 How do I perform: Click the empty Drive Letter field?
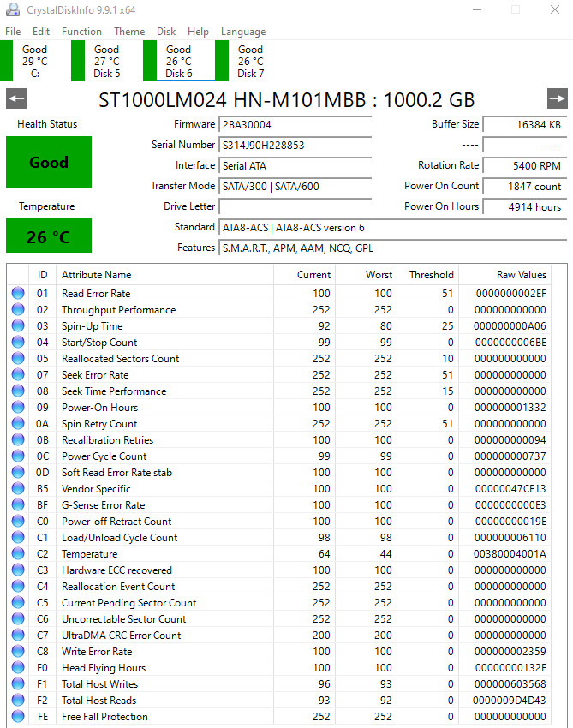click(x=295, y=206)
